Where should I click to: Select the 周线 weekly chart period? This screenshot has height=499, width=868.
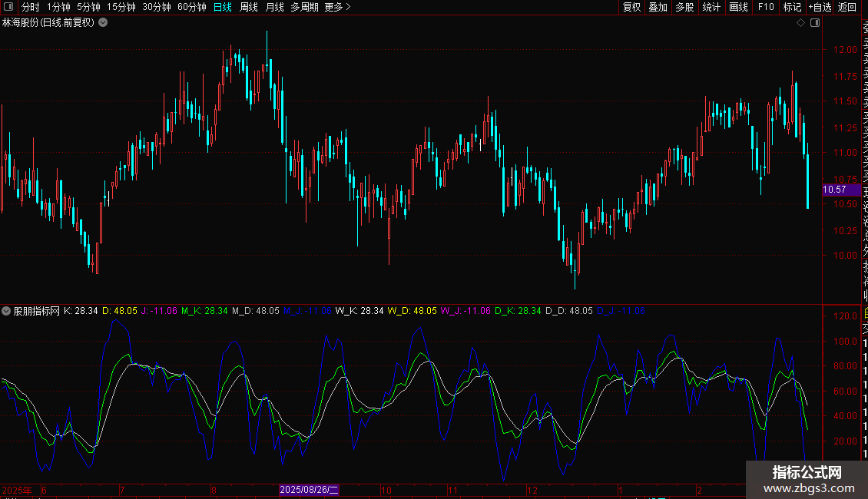coord(249,7)
